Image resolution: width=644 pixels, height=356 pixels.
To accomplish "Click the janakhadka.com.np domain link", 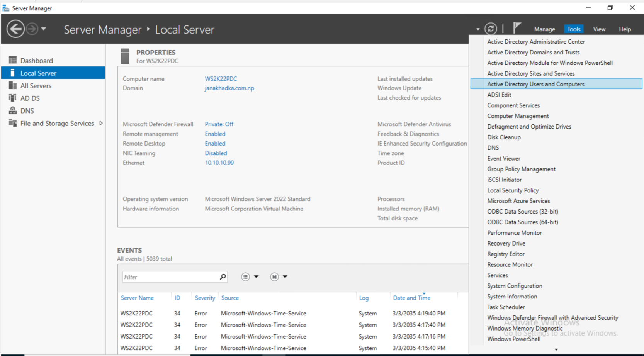I will (229, 88).
